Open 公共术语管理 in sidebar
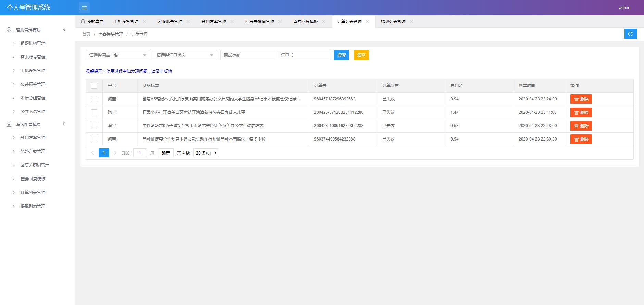This screenshot has height=305, width=644. click(33, 111)
